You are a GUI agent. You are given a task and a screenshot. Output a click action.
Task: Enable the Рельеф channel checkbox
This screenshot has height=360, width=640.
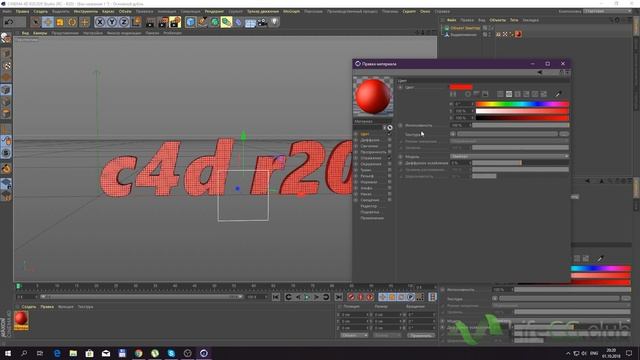tap(389, 176)
